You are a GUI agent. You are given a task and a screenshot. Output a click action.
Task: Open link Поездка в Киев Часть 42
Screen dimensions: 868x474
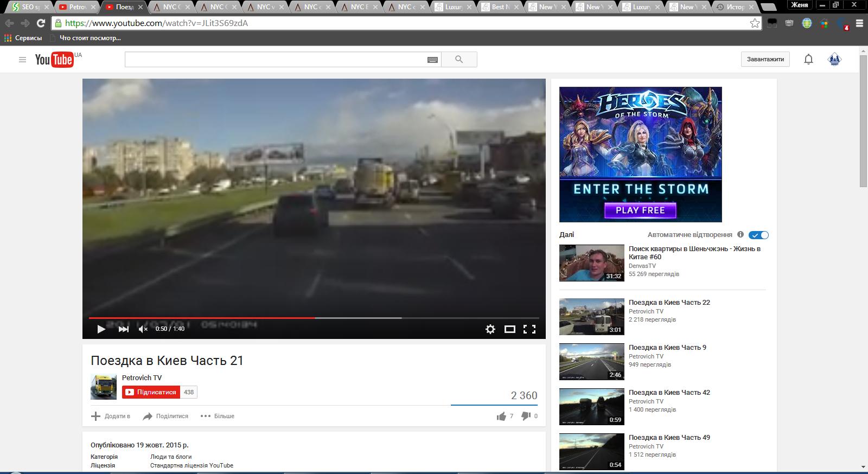(x=669, y=392)
